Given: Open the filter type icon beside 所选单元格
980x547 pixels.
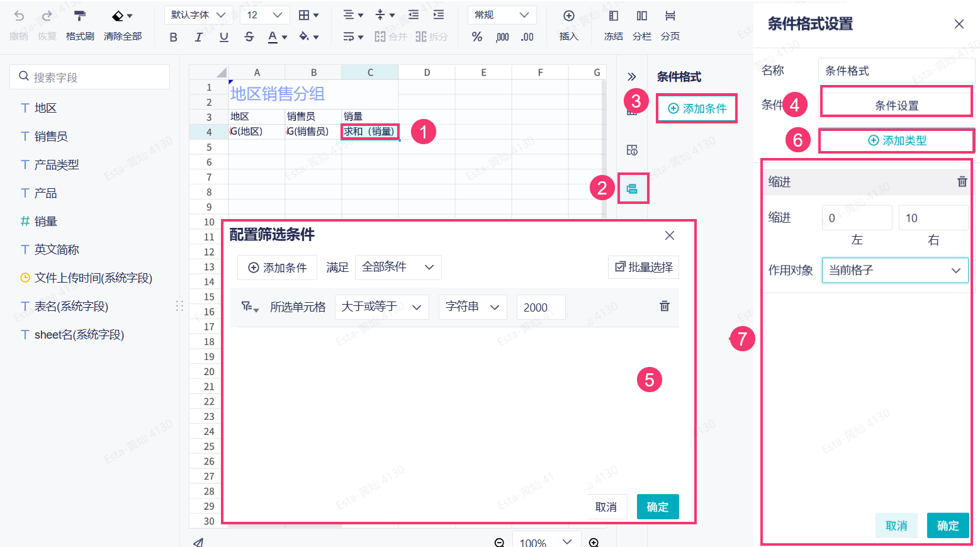Looking at the screenshot, I should click(250, 307).
